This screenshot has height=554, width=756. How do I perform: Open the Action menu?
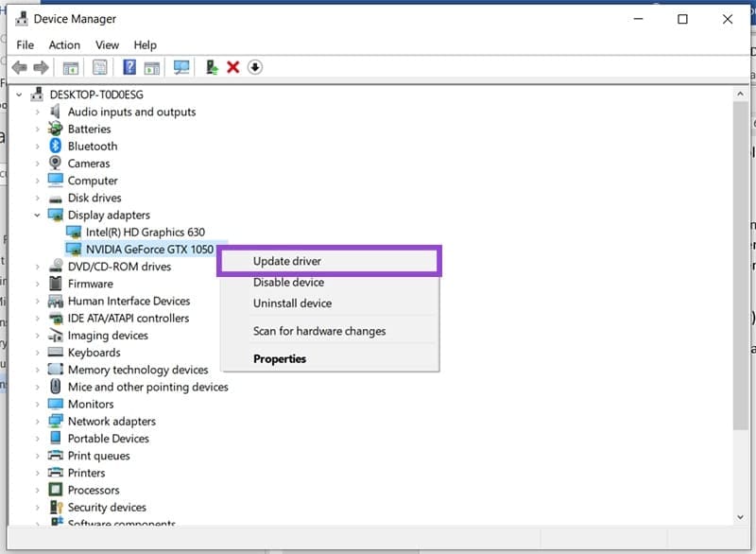coord(64,44)
